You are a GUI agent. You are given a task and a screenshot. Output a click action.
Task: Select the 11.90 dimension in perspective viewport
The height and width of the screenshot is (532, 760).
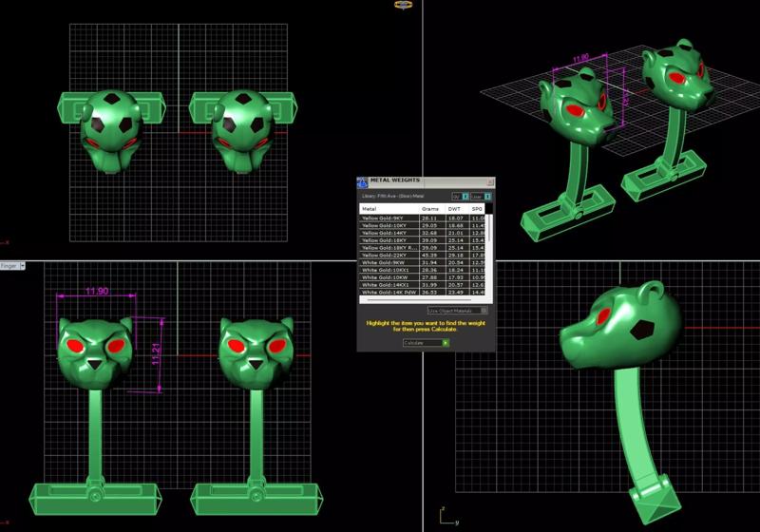(x=580, y=59)
